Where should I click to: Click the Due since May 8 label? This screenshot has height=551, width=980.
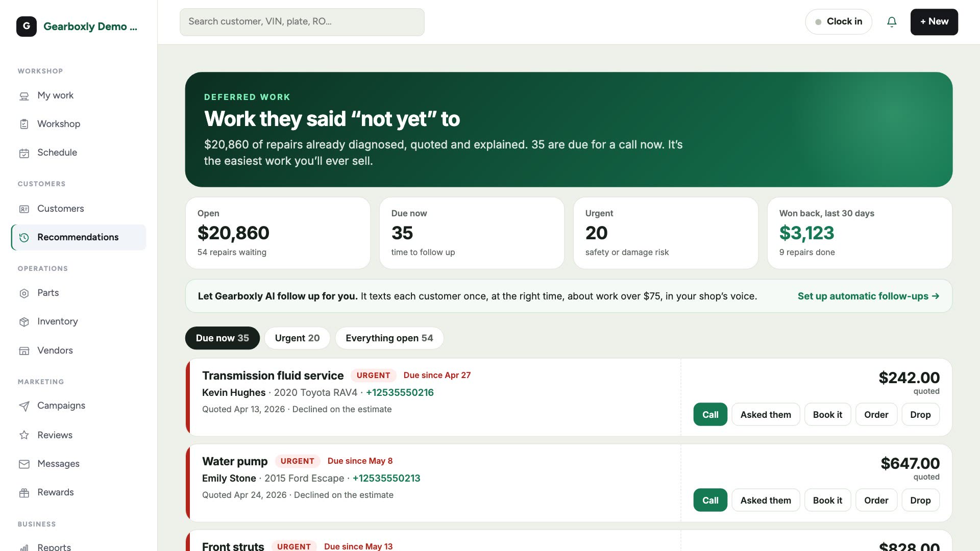click(360, 461)
